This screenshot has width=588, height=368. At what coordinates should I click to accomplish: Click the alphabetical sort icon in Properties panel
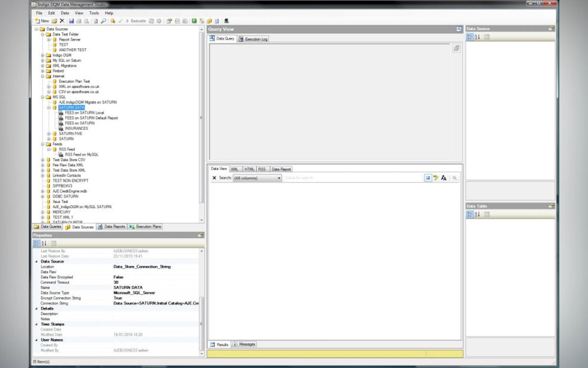(x=44, y=243)
